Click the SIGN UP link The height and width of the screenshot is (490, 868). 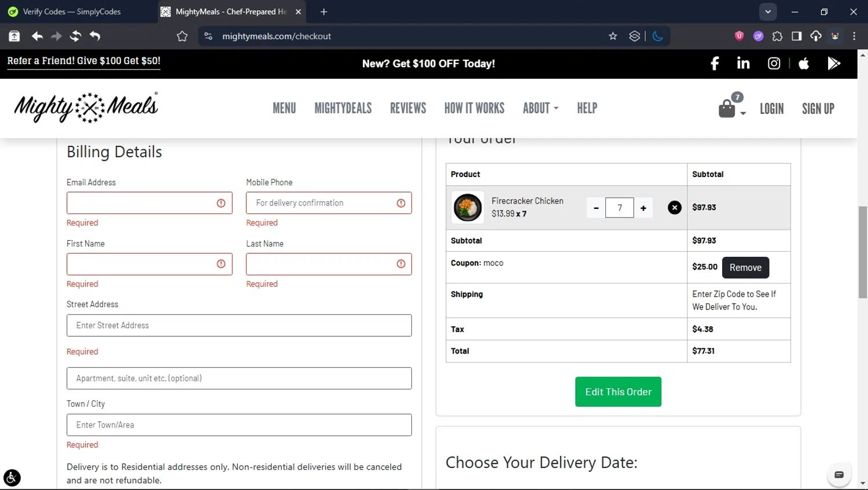tap(818, 109)
